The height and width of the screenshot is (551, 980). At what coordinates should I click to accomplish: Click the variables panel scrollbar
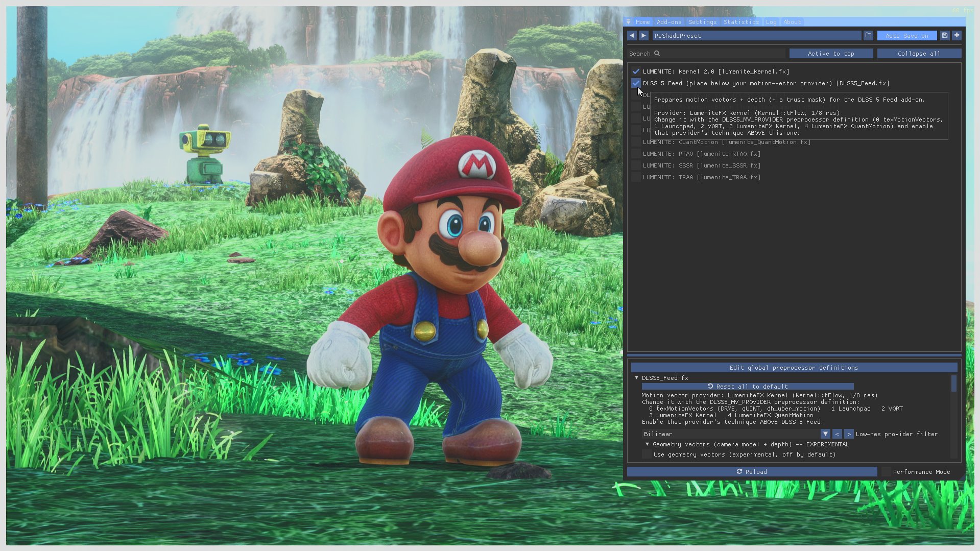[954, 384]
